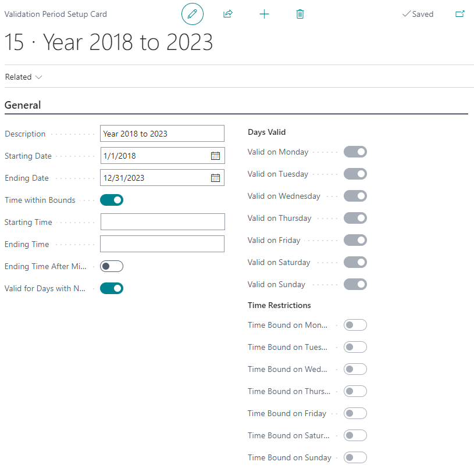Click the Starting Time input field
Viewport: 474px width, 476px height.
click(162, 222)
